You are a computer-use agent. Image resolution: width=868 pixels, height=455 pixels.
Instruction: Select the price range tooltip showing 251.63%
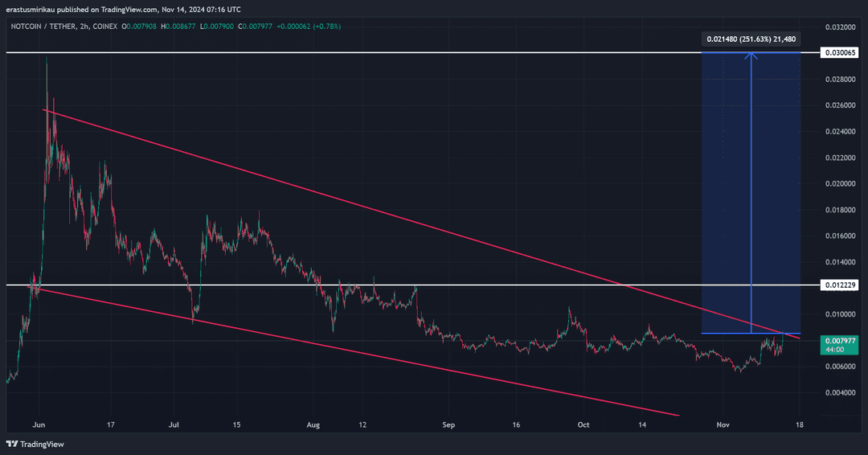tap(750, 39)
